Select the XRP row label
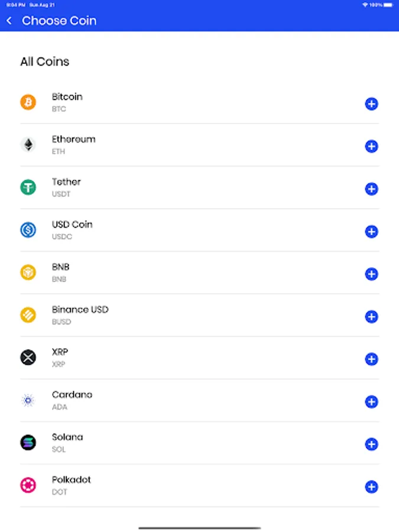Viewport: 399px width, 532px height. tap(60, 352)
